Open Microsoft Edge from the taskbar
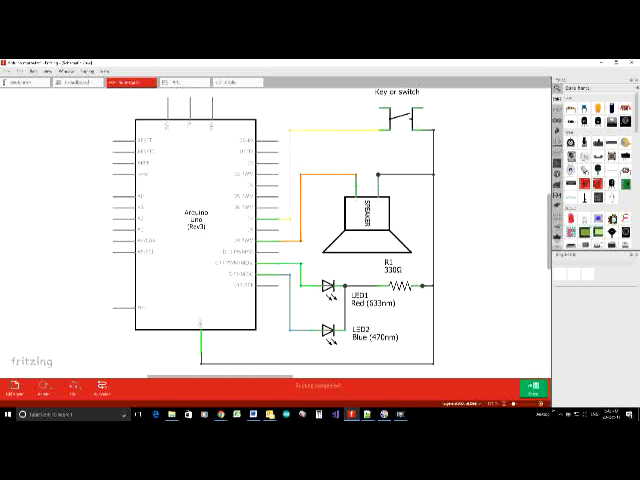Viewport: 640px width, 480px height. 156,414
